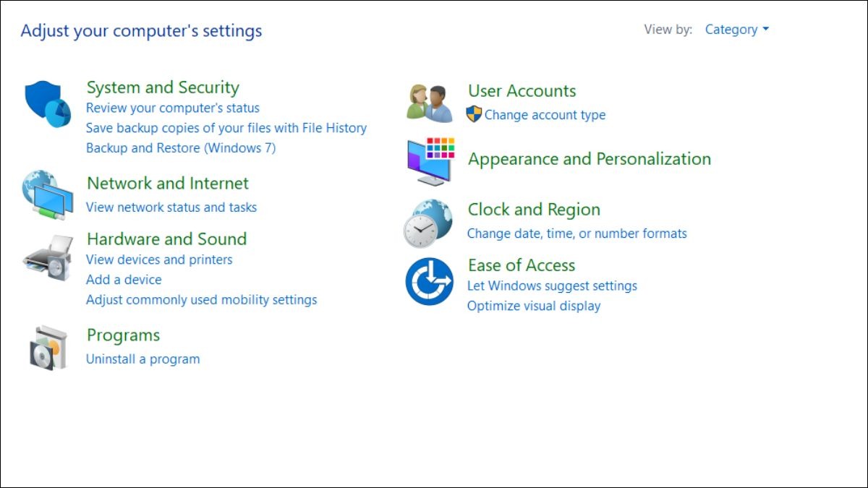Open Backup and Restore (Windows 7)
Viewport: 868px width, 488px height.
tap(181, 147)
